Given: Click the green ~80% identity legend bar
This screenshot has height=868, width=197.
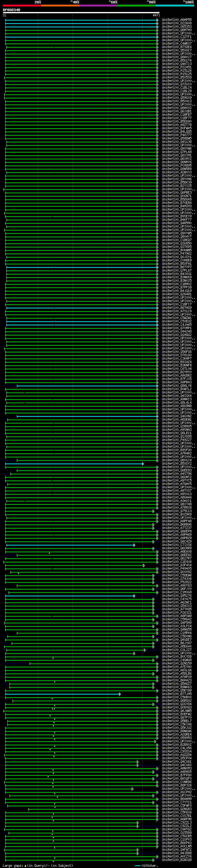Looking at the screenshot, I should (x=137, y=6).
